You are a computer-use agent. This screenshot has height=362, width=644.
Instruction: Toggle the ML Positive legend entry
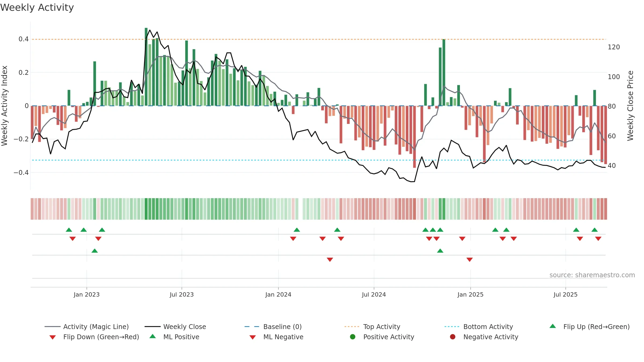coord(175,337)
